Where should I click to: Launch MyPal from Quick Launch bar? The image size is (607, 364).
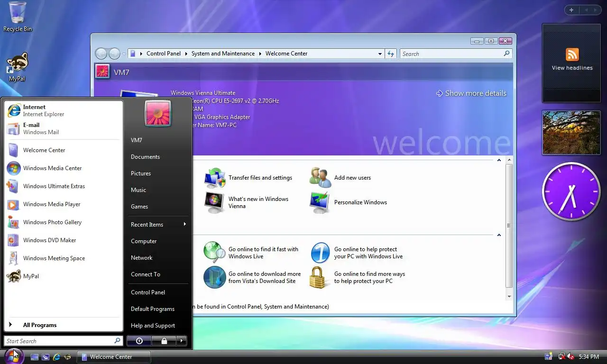click(67, 357)
